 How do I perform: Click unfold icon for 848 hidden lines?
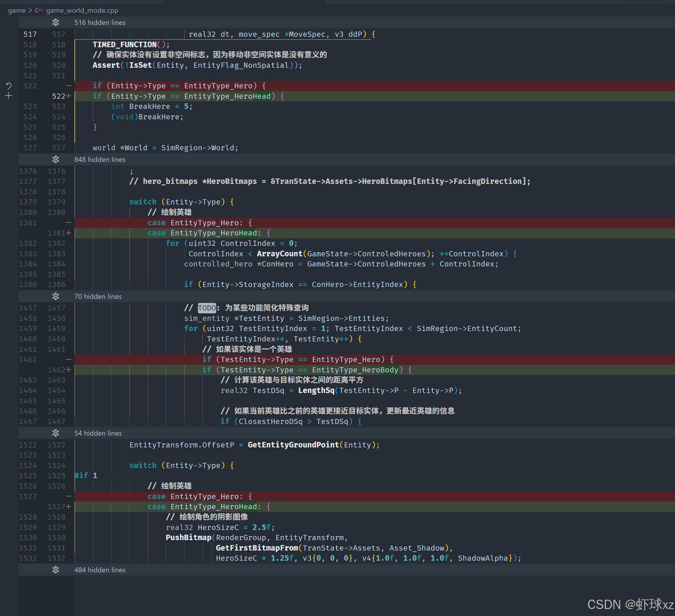pyautogui.click(x=56, y=160)
